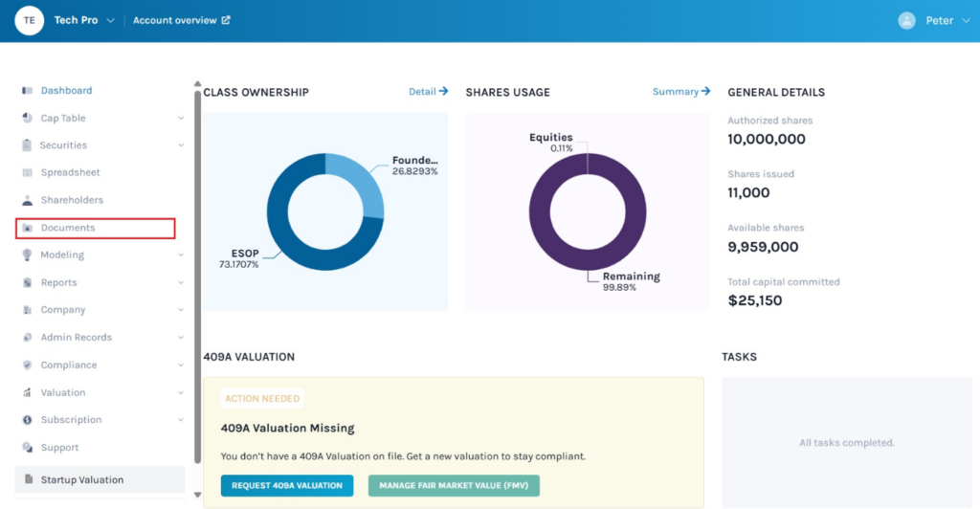980x509 pixels.
Task: Click the Shareholders person icon
Action: [27, 201]
